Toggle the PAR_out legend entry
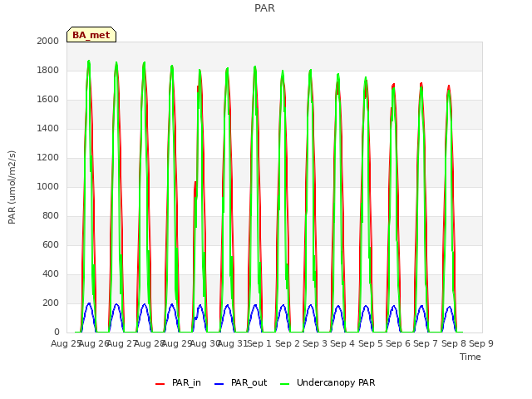532x399 pixels. (x=240, y=382)
